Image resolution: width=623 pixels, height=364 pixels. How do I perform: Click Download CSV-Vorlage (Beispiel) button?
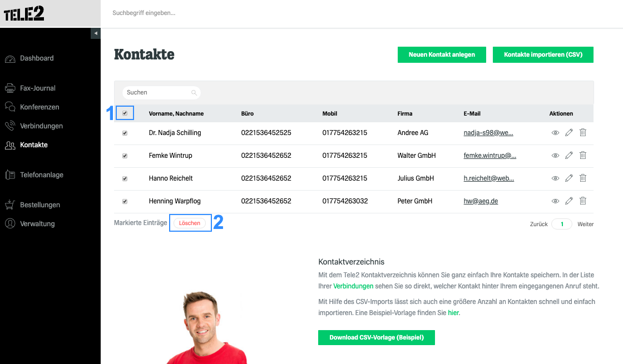[376, 337]
